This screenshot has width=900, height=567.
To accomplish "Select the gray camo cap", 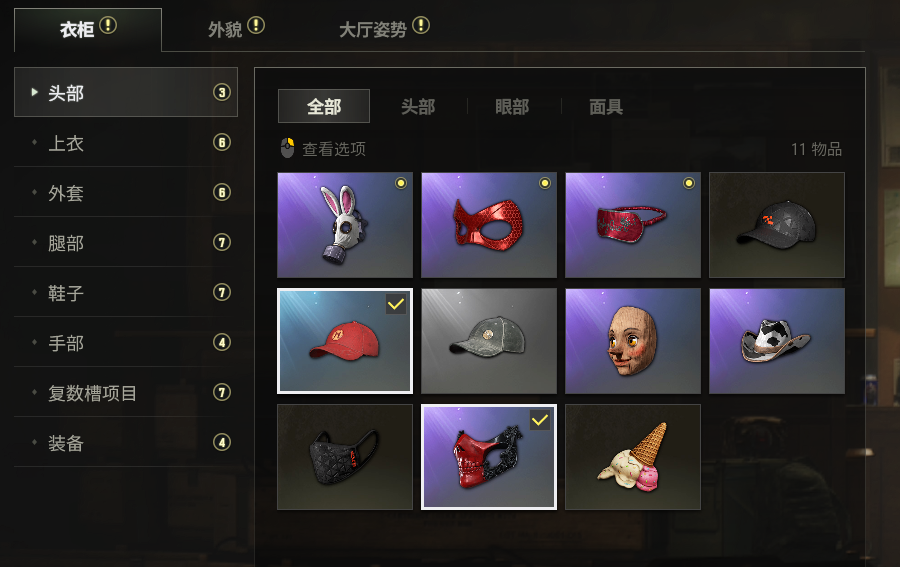I will coord(488,341).
